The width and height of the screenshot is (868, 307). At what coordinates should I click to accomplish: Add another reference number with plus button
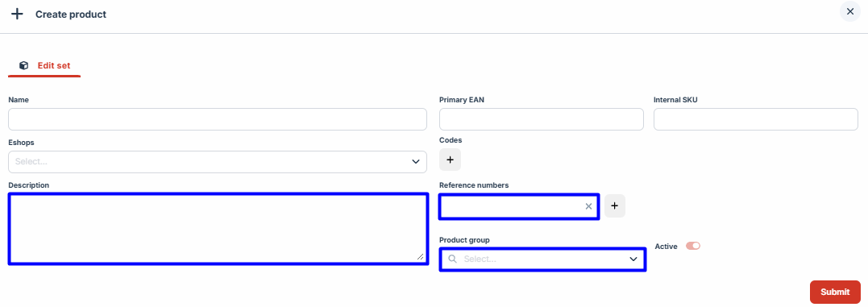point(614,205)
